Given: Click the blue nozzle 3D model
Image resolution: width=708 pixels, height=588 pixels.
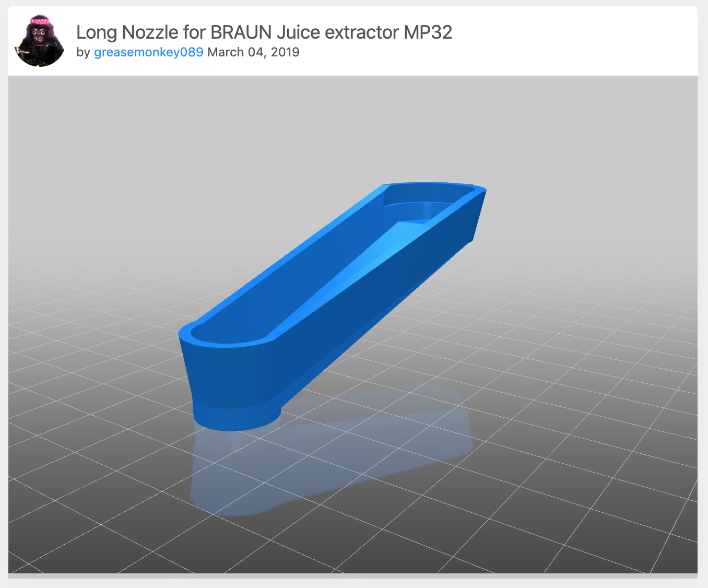Looking at the screenshot, I should click(332, 307).
